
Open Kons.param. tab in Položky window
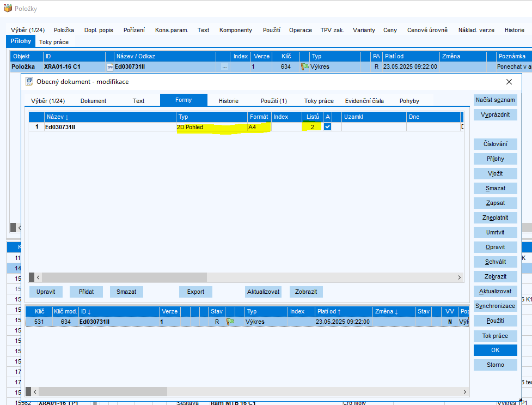172,30
